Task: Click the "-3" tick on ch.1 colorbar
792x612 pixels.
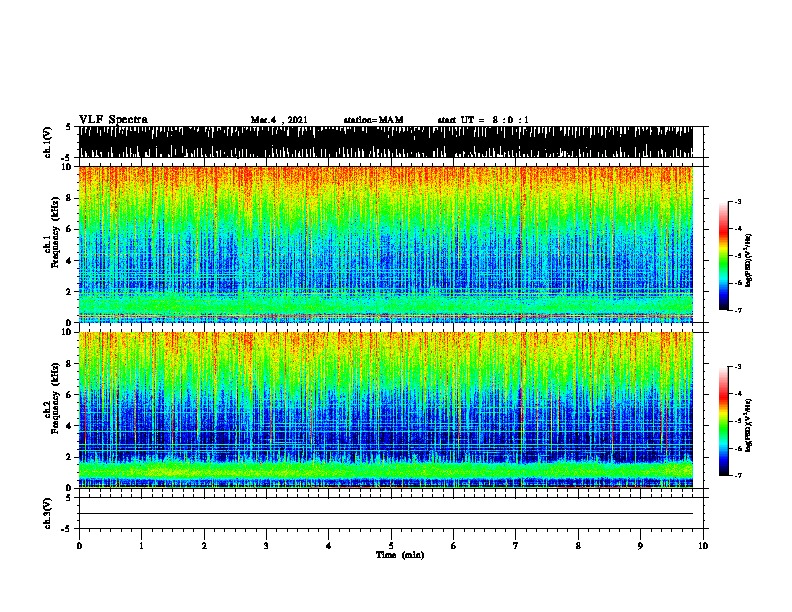Action: pyautogui.click(x=738, y=201)
